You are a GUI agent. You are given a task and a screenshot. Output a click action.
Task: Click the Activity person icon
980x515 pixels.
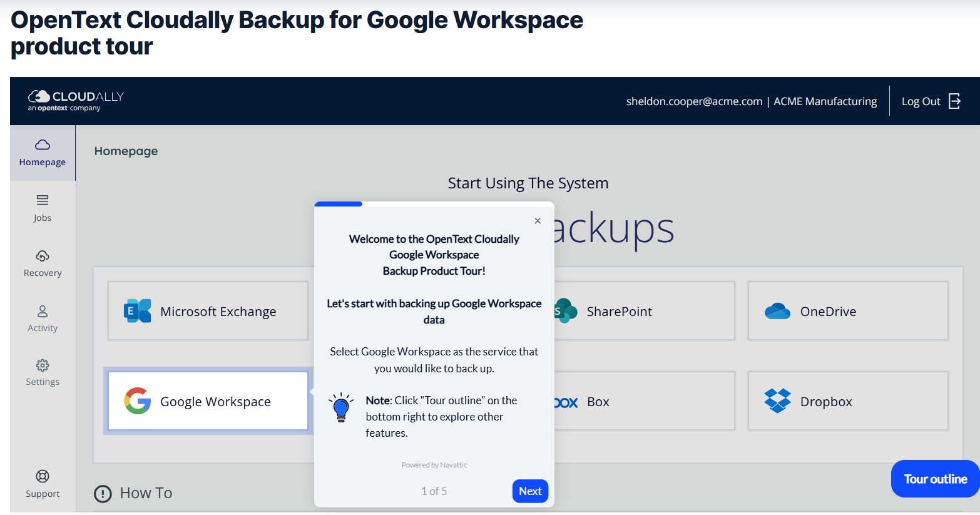point(43,311)
